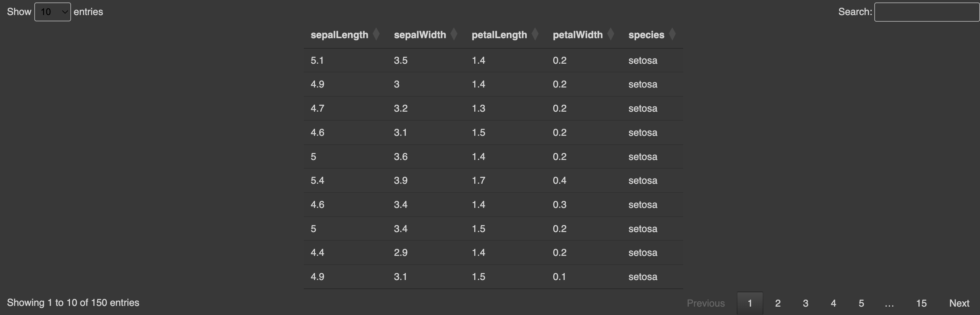980x315 pixels.
Task: Click inside the Search input field
Action: (x=926, y=12)
